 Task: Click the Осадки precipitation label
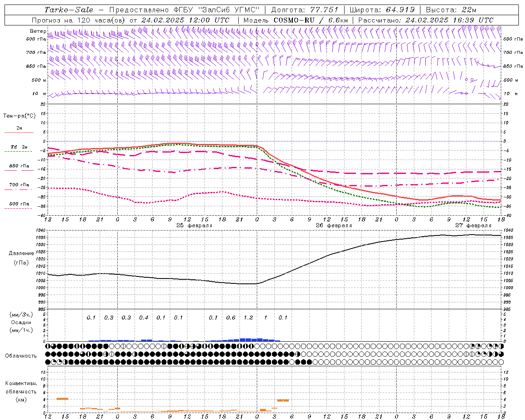(x=21, y=322)
